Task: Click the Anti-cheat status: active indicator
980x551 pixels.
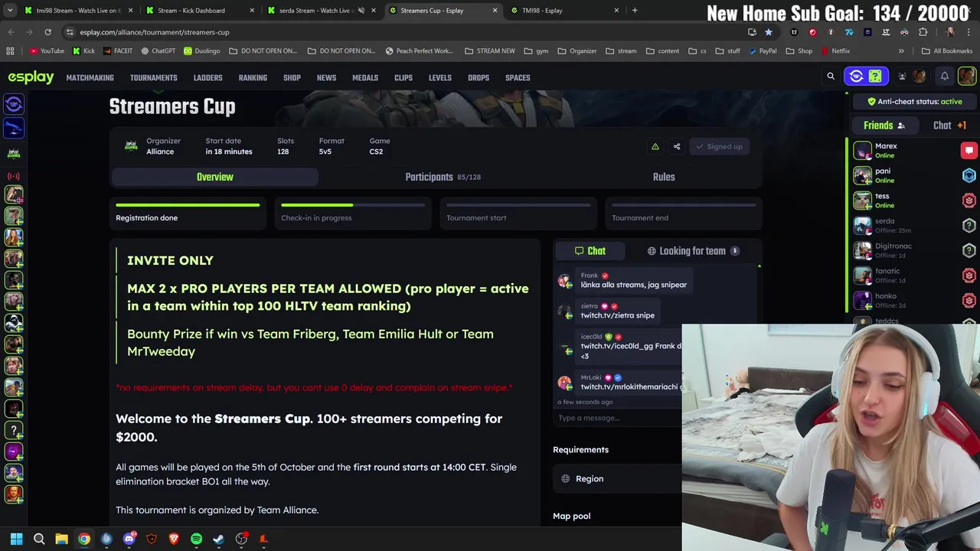Action: (914, 101)
